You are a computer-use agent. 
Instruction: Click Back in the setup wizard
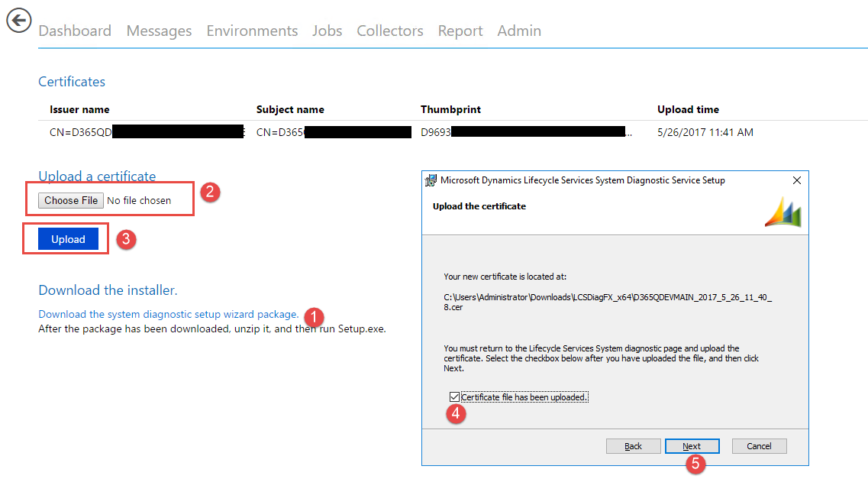(634, 446)
